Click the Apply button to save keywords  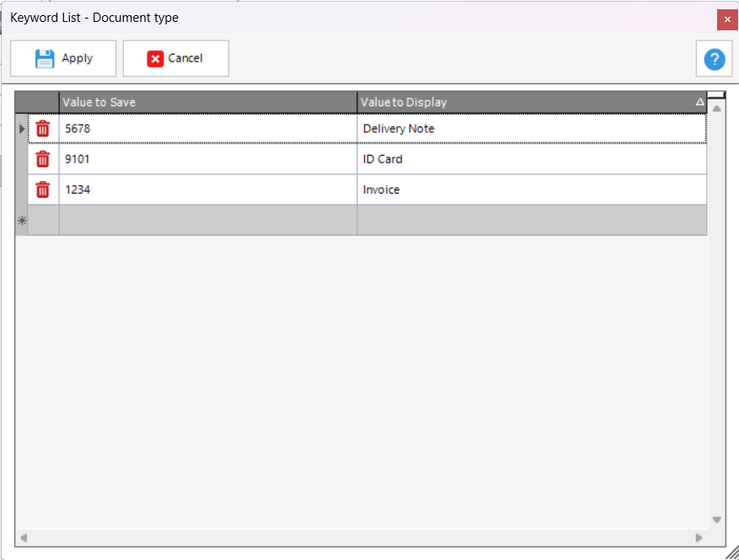(x=63, y=59)
